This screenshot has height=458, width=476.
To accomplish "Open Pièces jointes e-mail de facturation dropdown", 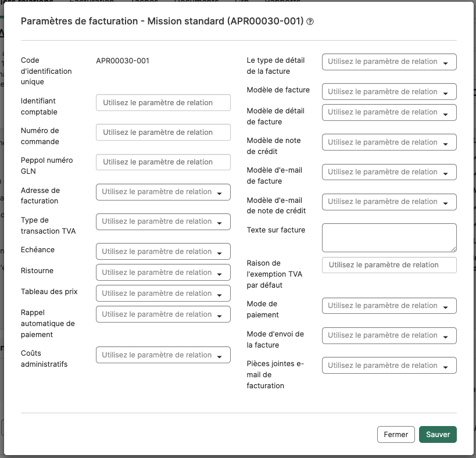I will [389, 365].
